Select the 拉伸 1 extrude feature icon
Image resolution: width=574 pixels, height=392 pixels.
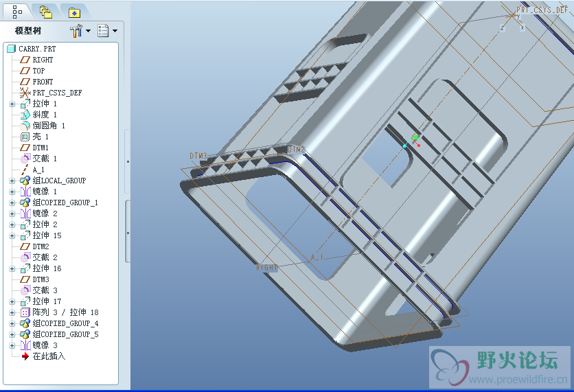pos(25,104)
